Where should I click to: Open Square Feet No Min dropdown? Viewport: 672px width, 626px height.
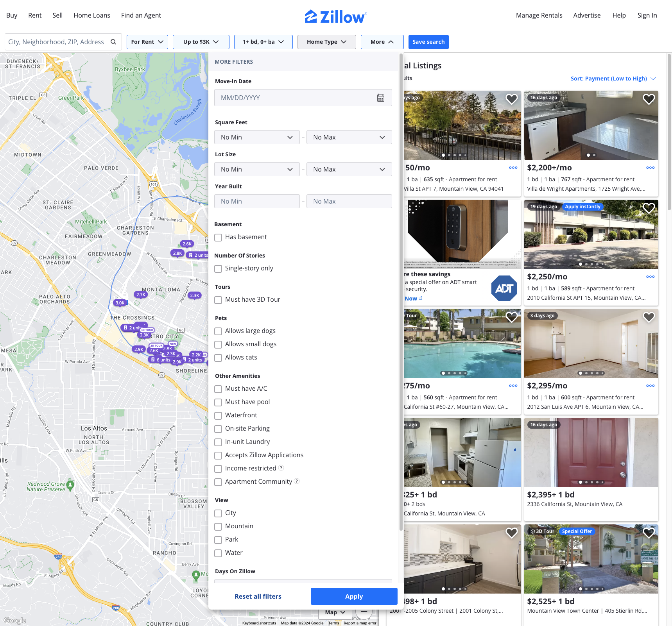(x=257, y=137)
